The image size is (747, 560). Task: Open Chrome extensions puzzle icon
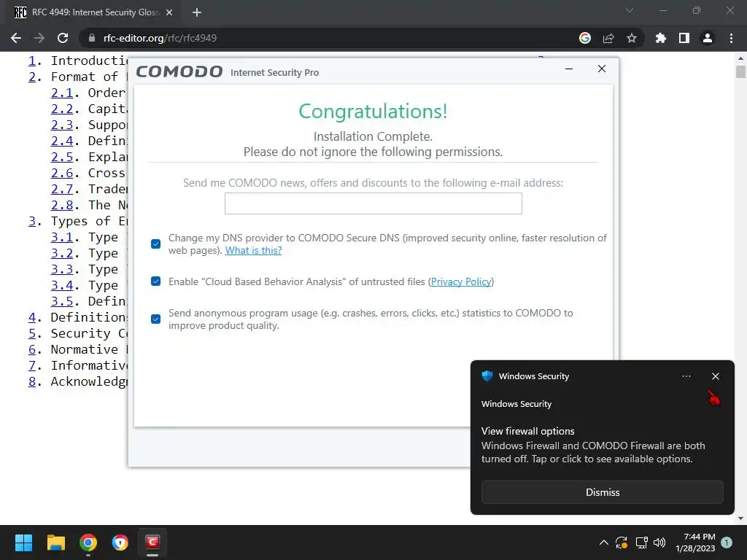pos(660,38)
